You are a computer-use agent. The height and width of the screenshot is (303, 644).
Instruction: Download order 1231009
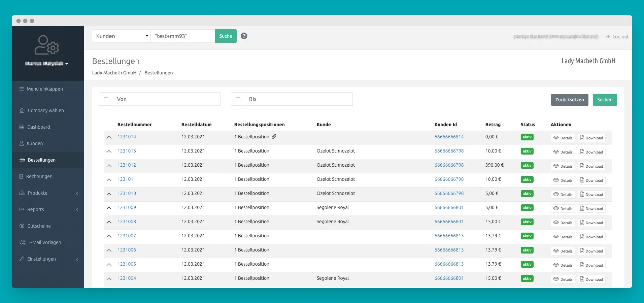pyautogui.click(x=591, y=208)
